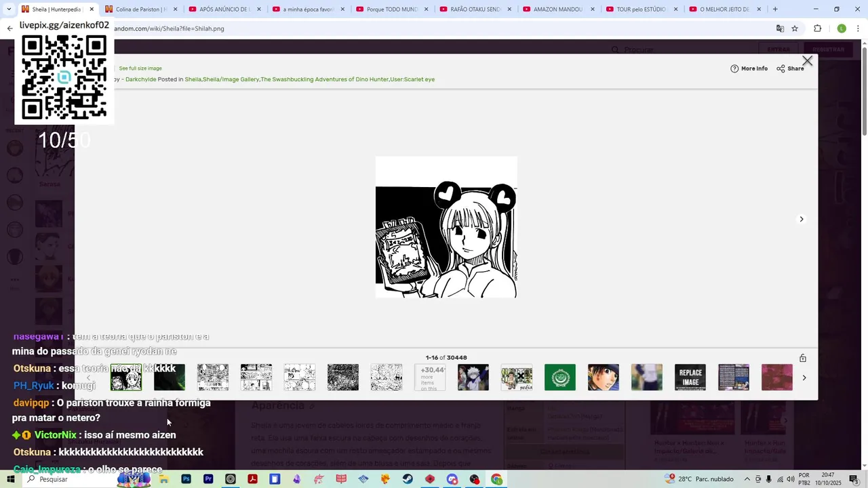The image size is (868, 488).
Task: Open The Swashbuckling Adventures of Dino Hunter link
Action: pos(325,79)
